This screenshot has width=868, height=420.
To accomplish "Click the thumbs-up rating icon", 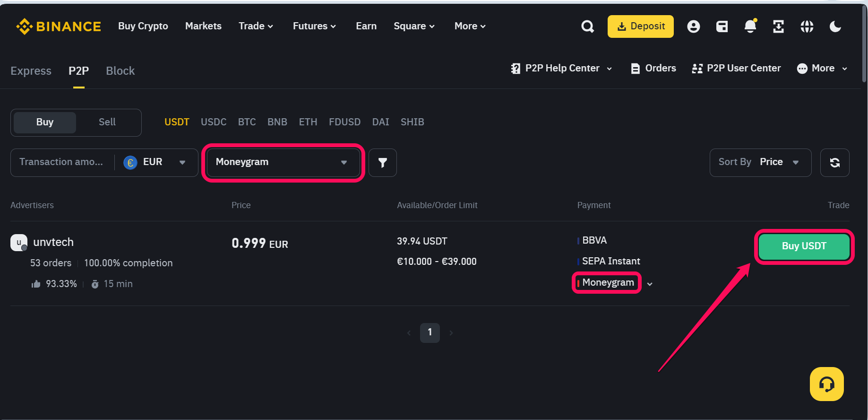I will click(36, 284).
